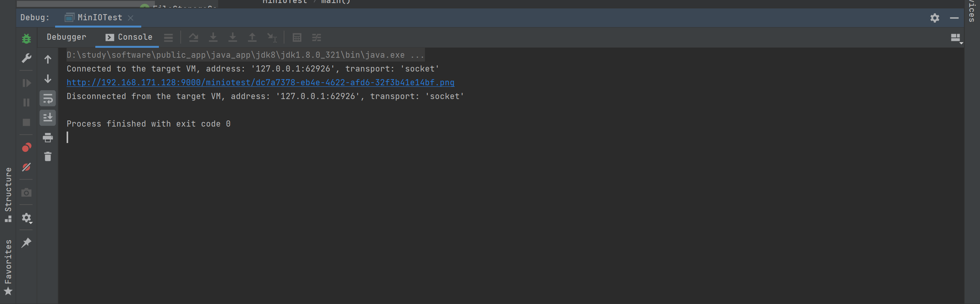Click the Pause Program icon
Screen dimensions: 980x304
click(26, 102)
